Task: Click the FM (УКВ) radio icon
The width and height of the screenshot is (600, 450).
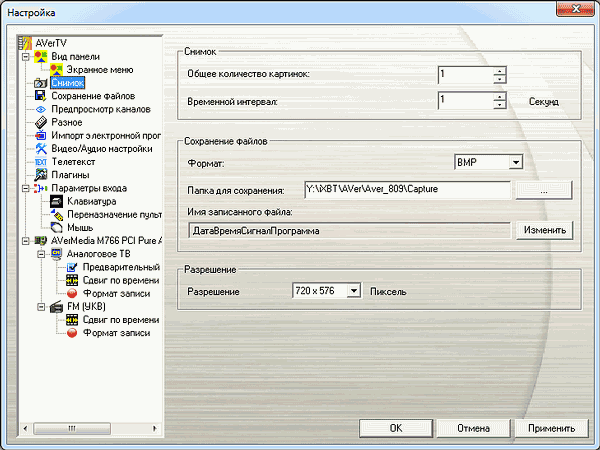Action: [56, 307]
